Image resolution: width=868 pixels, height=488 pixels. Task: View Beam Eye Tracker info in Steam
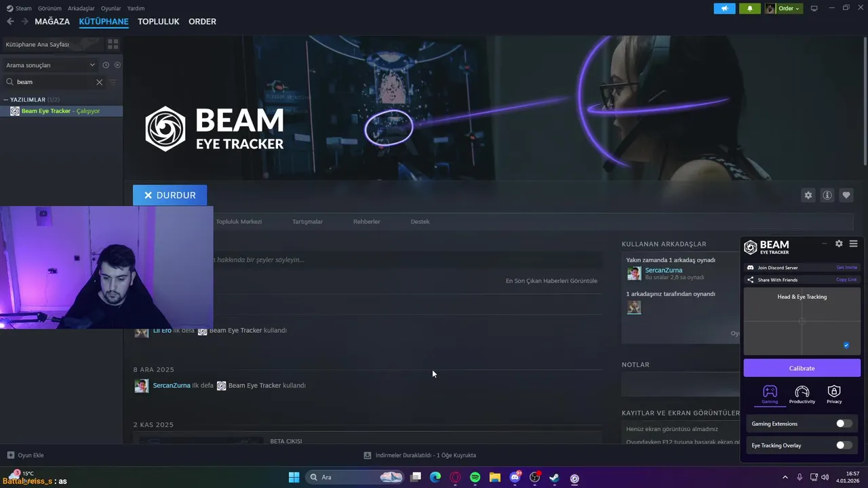pos(827,195)
